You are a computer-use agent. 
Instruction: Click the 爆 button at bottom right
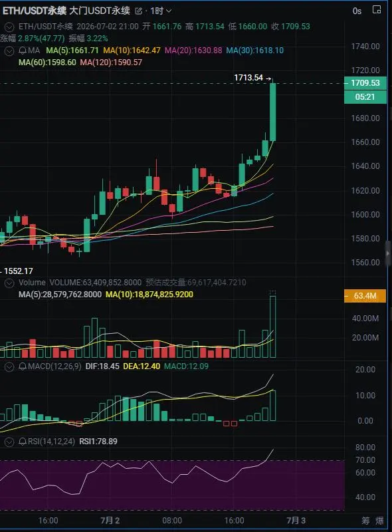point(379,521)
